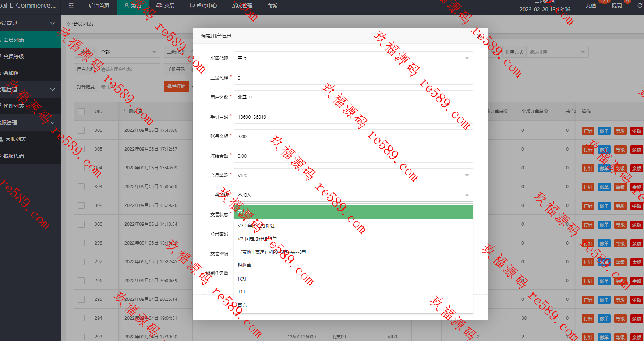Toggle the sidebar collapse hamburger icon

[71, 6]
